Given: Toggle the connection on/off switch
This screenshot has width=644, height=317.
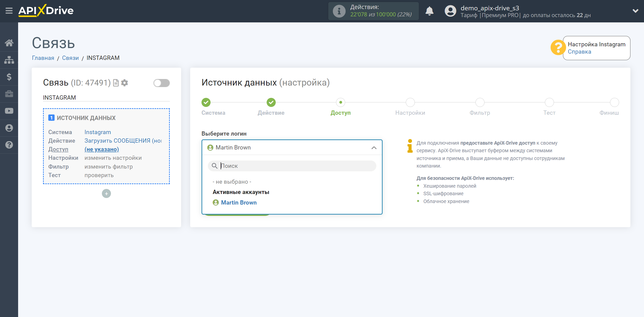Looking at the screenshot, I should point(162,83).
